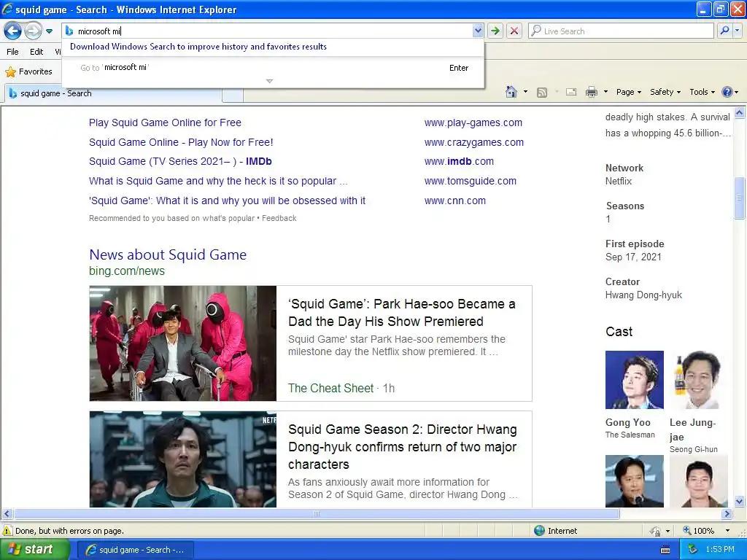
Task: Select the 'squid game - Search' tab
Action: (112, 93)
